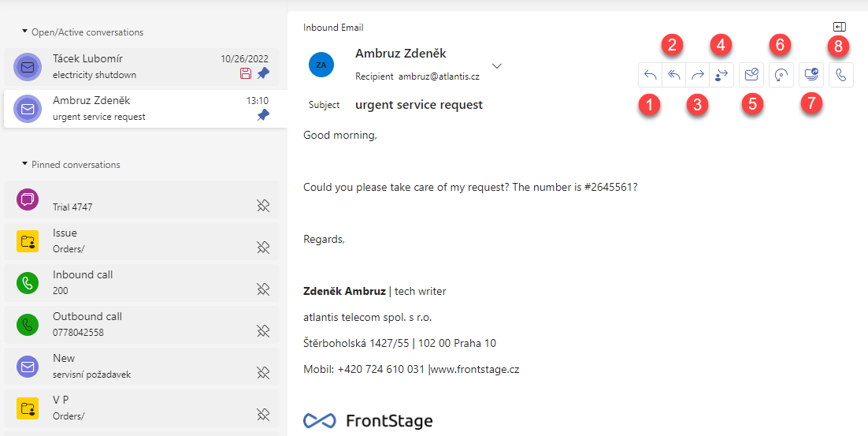This screenshot has width=868, height=436.
Task: Click the transfer-to-agent icon with person and arrow
Action: [x=721, y=76]
